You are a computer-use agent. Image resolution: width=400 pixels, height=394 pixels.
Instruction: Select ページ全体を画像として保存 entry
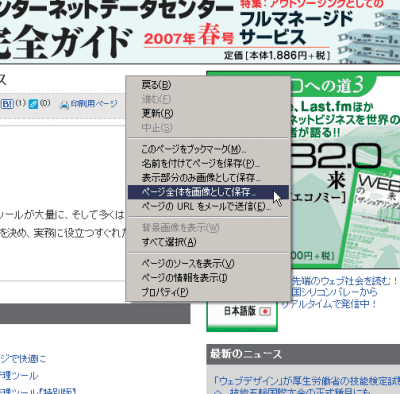point(208,192)
